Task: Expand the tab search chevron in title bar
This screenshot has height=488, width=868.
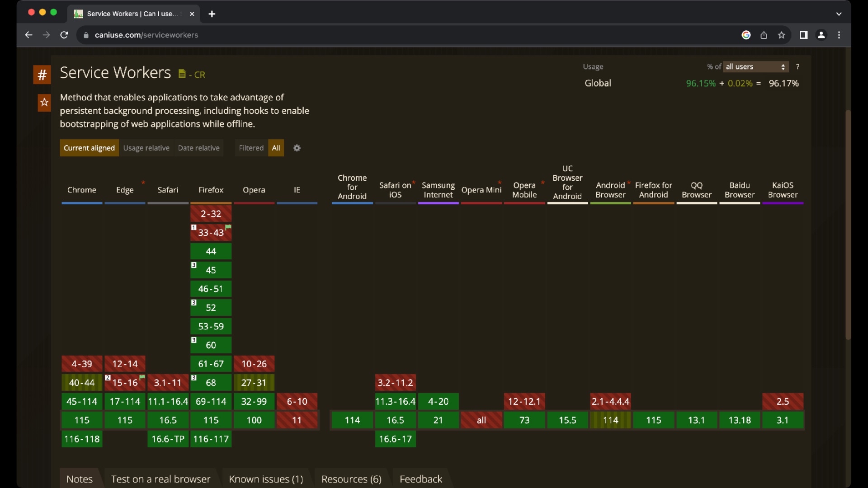Action: [x=839, y=14]
